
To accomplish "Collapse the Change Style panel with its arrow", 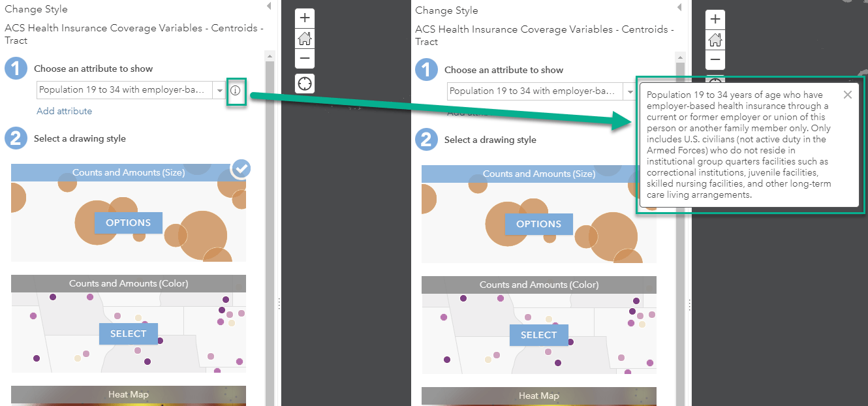I will click(268, 5).
